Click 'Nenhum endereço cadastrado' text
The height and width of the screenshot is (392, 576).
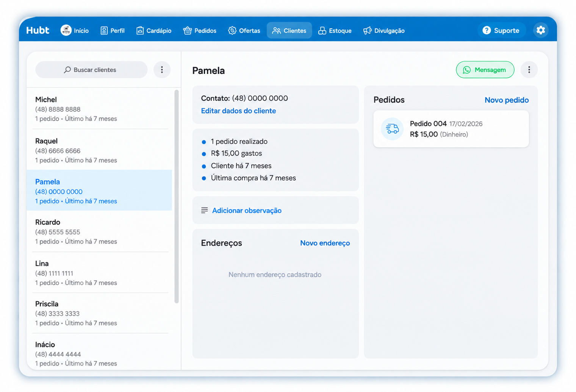pyautogui.click(x=275, y=275)
